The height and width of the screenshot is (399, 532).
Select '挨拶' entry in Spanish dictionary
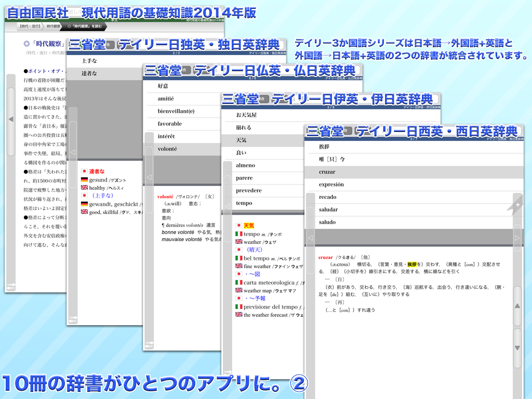point(414,147)
